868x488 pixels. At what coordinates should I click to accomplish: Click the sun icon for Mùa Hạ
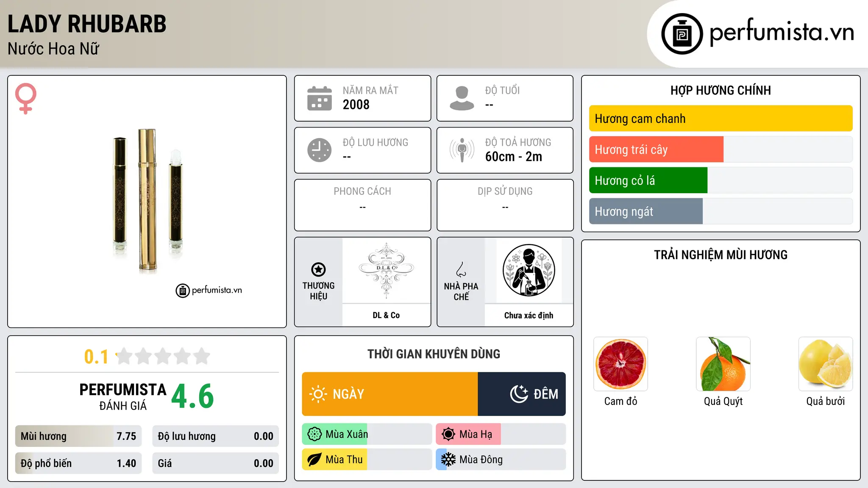[448, 434]
